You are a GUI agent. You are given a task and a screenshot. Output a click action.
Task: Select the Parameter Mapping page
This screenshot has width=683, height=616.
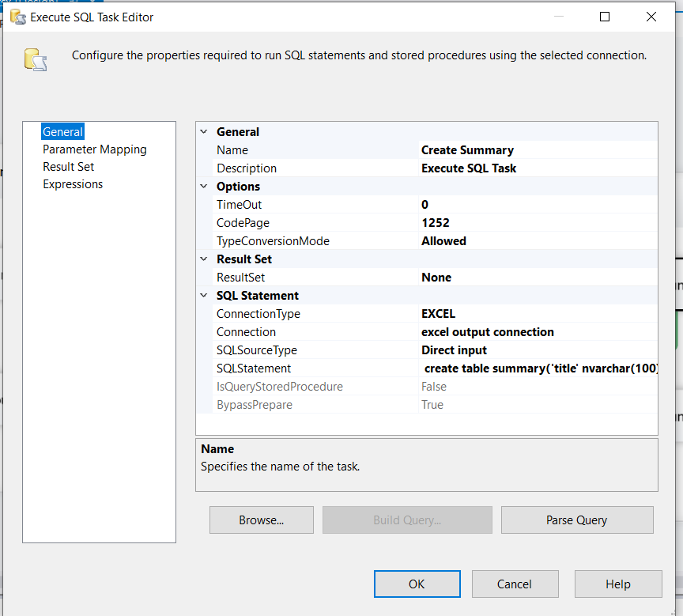pos(94,149)
